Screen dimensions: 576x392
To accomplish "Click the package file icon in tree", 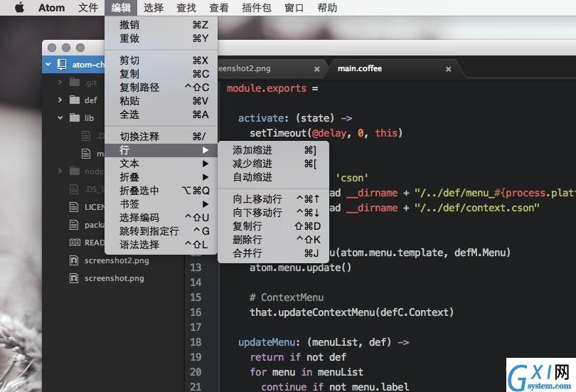I will coord(74,225).
